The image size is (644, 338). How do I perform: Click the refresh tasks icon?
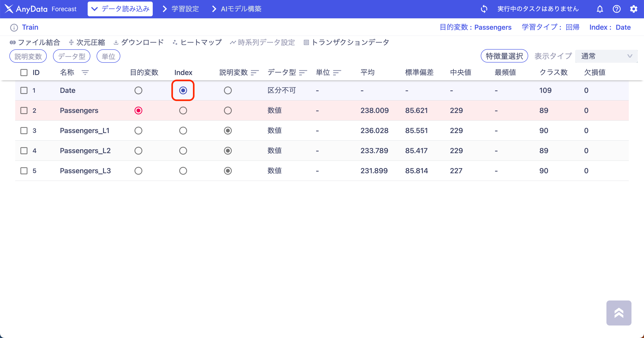coord(484,9)
